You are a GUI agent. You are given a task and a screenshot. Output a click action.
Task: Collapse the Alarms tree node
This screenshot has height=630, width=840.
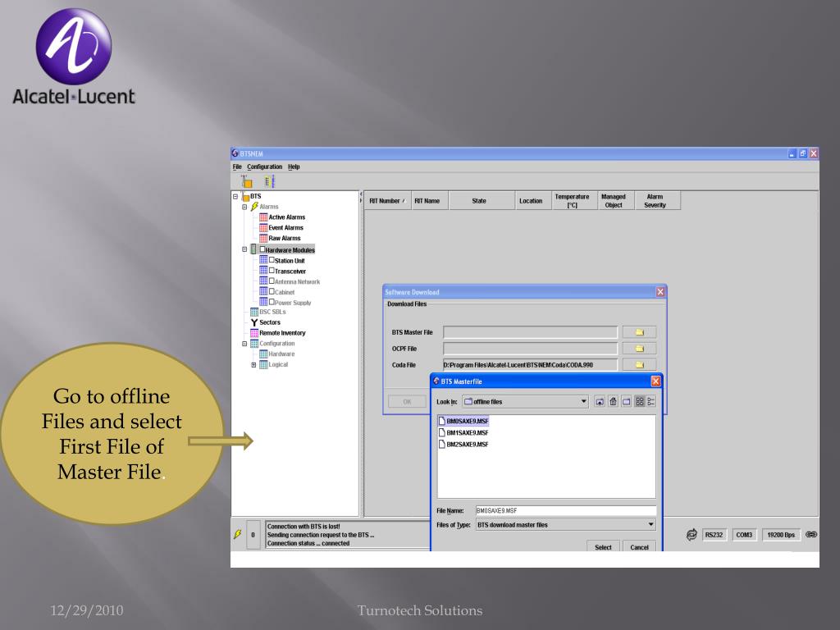[x=244, y=207]
